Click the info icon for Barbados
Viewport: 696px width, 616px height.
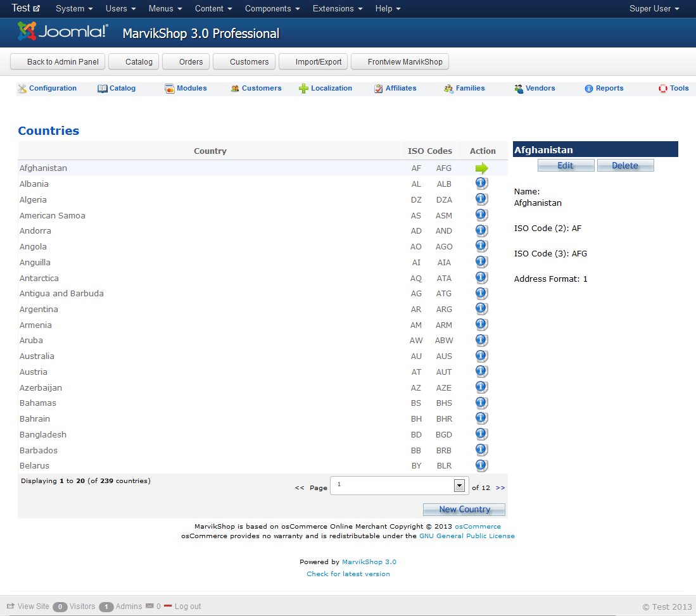pyautogui.click(x=481, y=450)
